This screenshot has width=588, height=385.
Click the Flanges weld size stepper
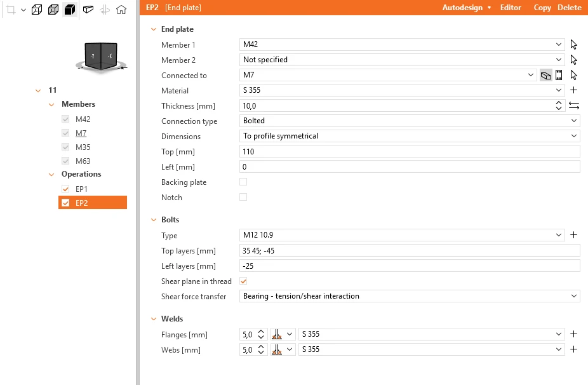[x=261, y=334]
